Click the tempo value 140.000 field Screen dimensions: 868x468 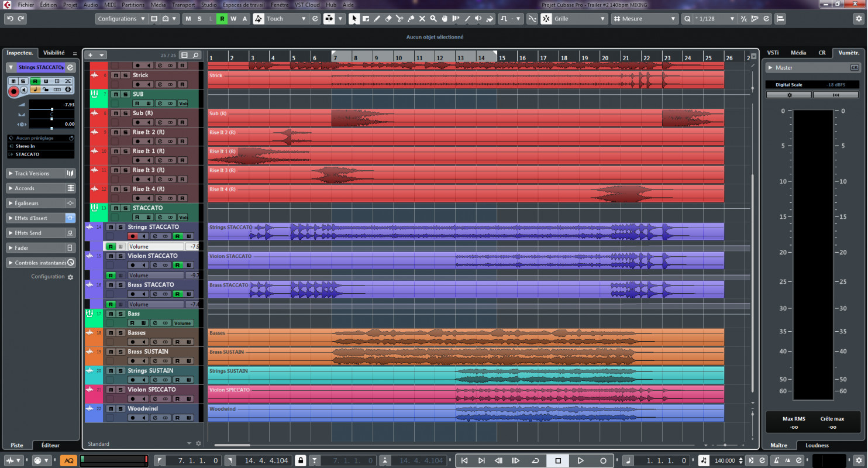tap(725, 461)
